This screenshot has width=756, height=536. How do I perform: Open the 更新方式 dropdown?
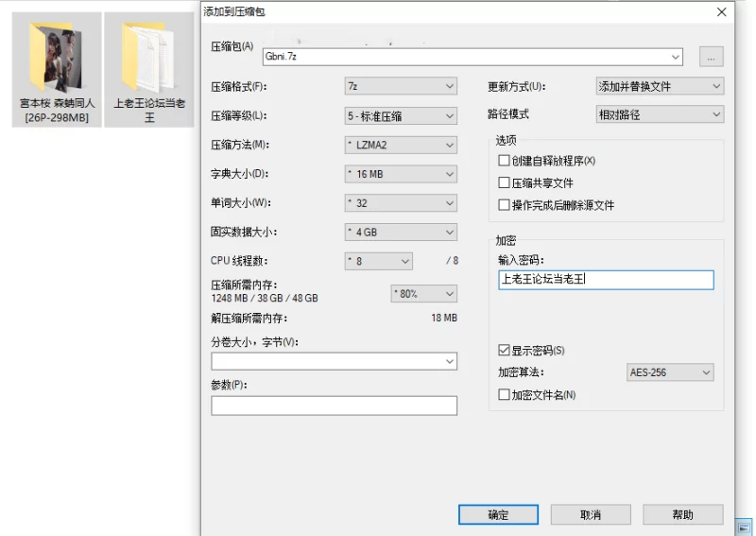(660, 87)
